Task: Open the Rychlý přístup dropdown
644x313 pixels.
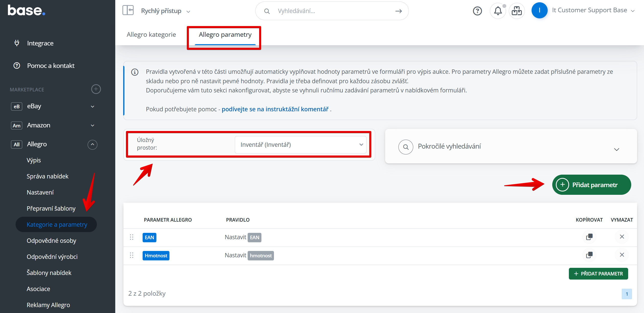Action: click(x=166, y=11)
